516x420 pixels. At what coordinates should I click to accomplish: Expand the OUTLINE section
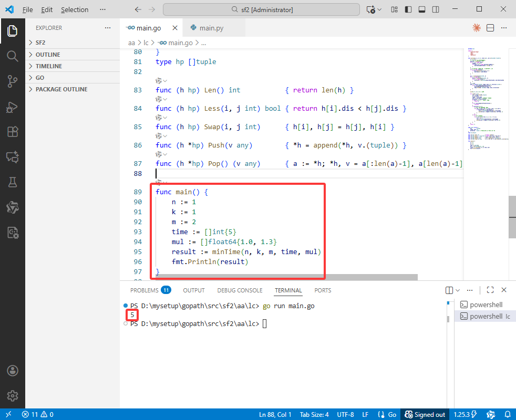coord(73,55)
